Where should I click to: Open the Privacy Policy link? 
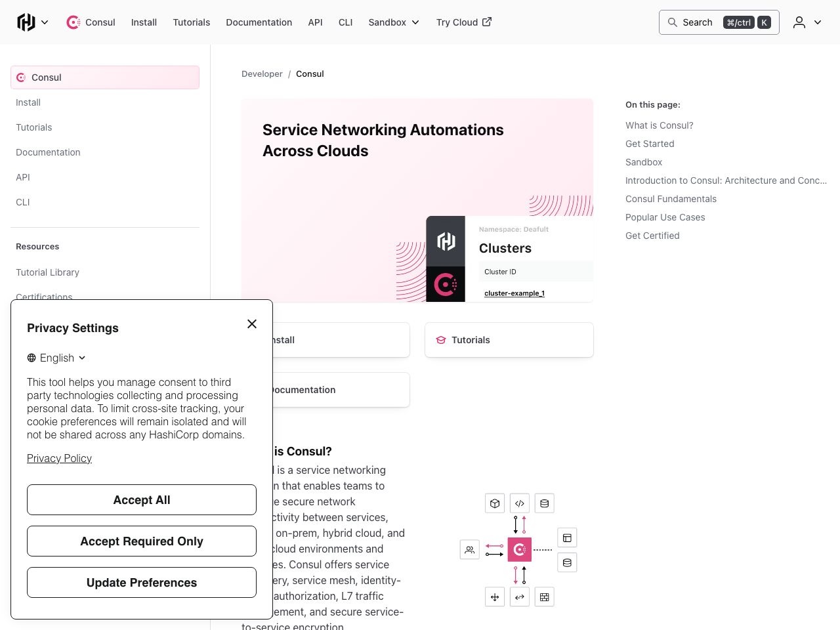coord(59,458)
